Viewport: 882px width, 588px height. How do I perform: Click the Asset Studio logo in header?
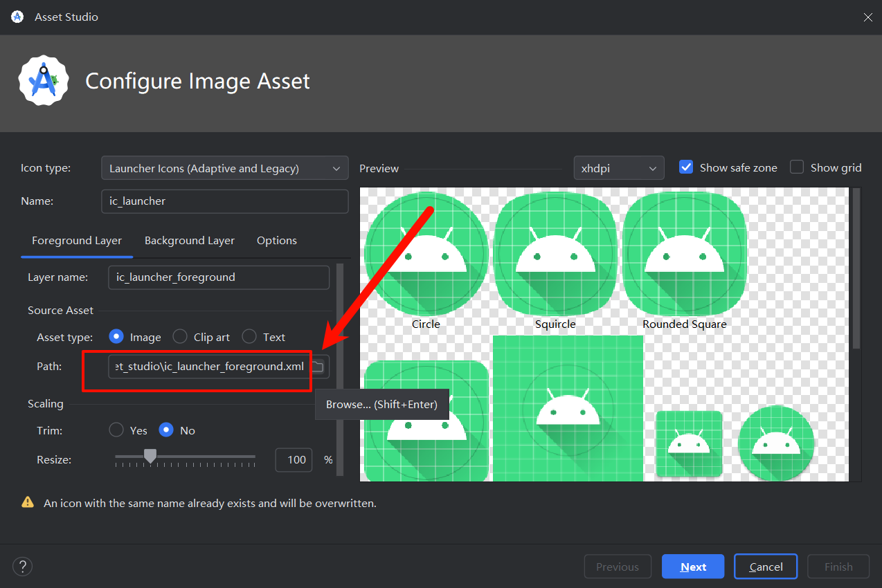pyautogui.click(x=43, y=81)
